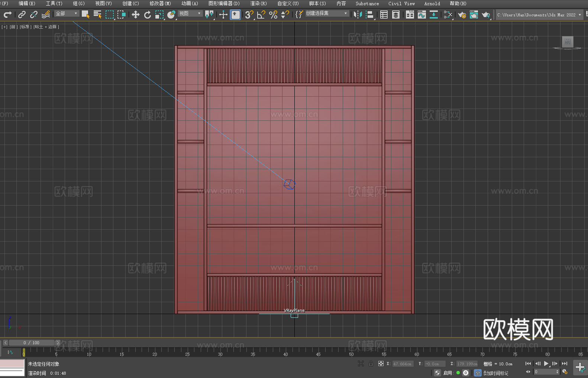Click the X coordinate field
This screenshot has width=588, height=378.
tap(403, 364)
